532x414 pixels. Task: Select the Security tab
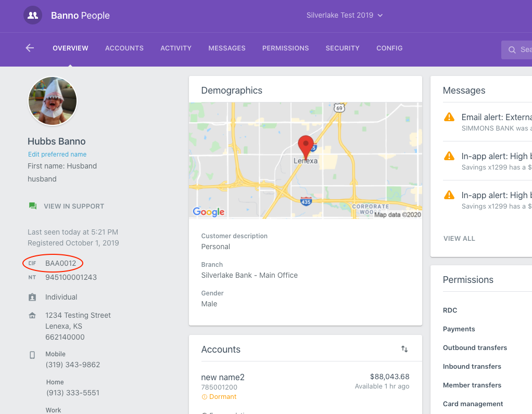343,48
